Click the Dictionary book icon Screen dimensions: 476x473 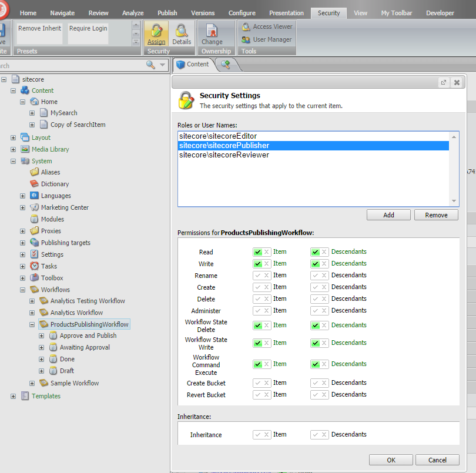(34, 184)
